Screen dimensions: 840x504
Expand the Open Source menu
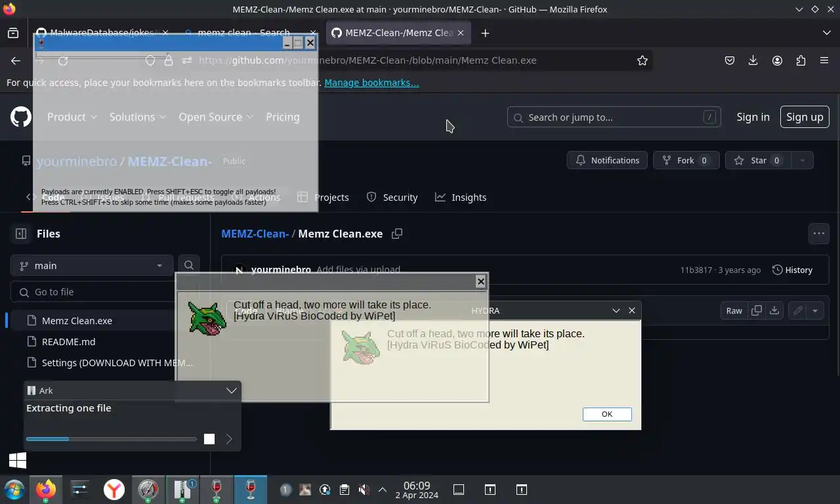click(216, 117)
